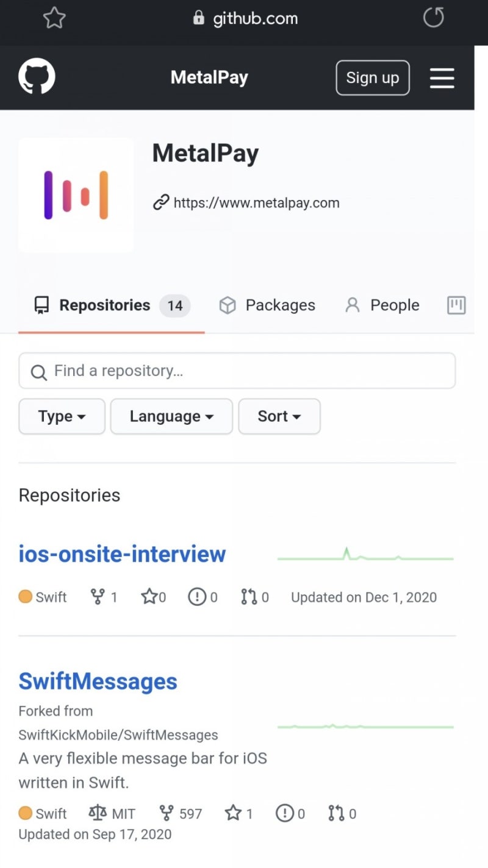This screenshot has height=868, width=488.
Task: Click star count of SwiftMessages
Action: point(239,813)
